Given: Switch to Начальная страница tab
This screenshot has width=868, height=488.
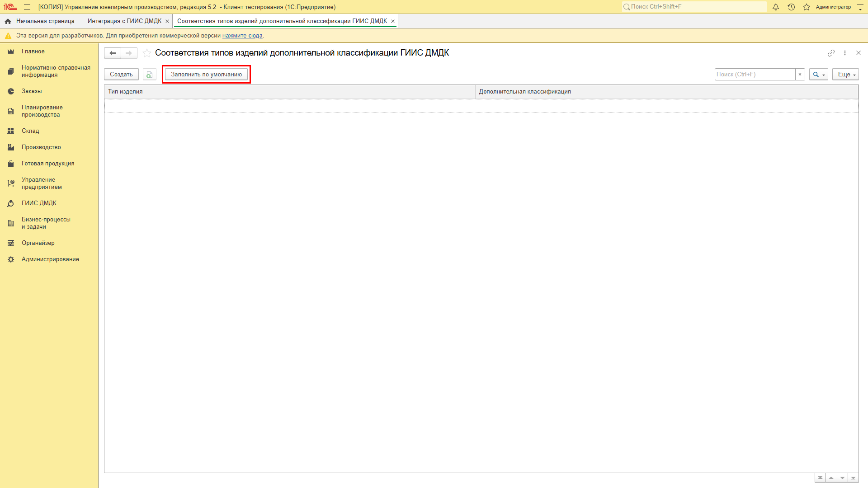Looking at the screenshot, I should click(x=41, y=21).
